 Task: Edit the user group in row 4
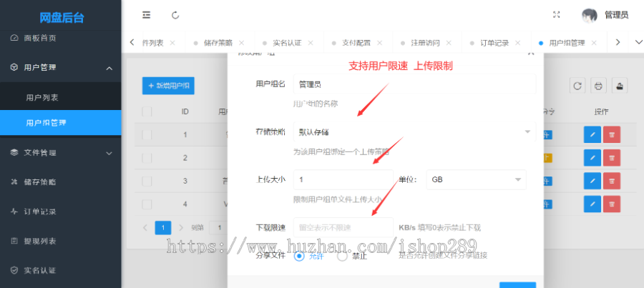click(592, 204)
